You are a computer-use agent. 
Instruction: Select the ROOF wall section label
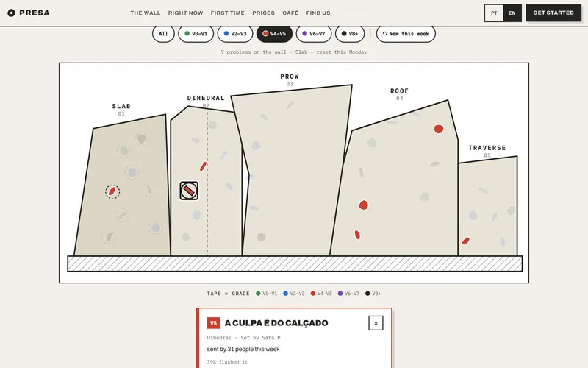[399, 91]
